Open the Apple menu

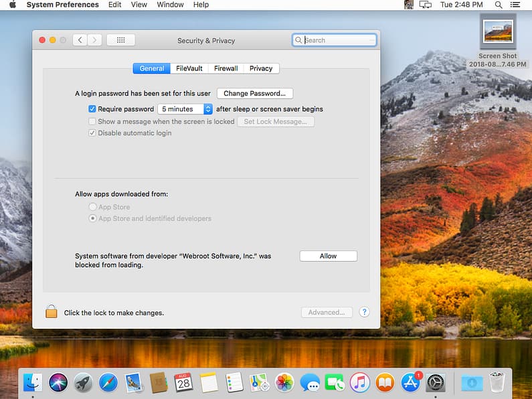point(12,5)
